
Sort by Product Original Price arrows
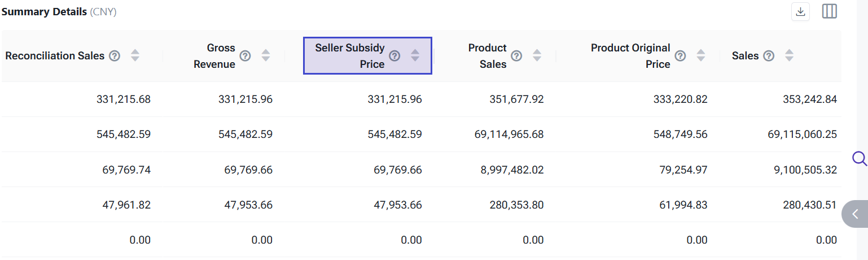pos(701,55)
